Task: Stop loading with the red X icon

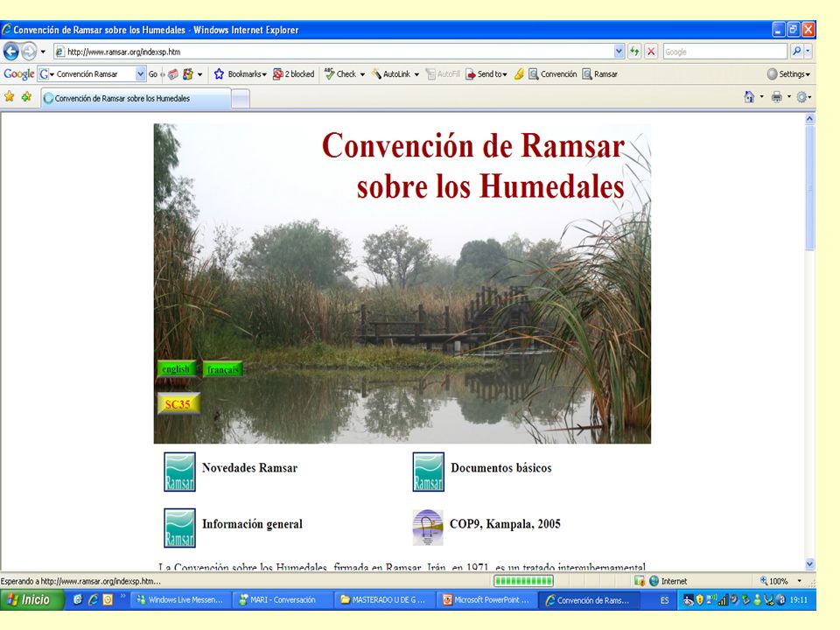Action: point(651,52)
